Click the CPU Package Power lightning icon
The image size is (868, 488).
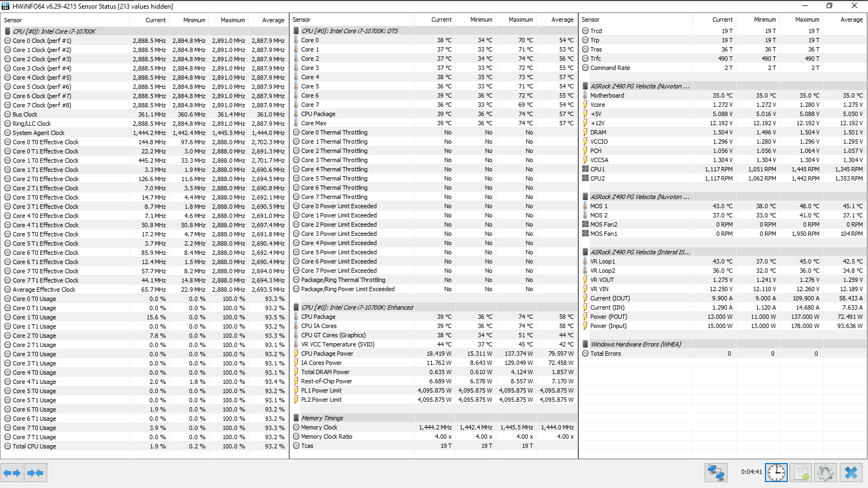tap(296, 354)
